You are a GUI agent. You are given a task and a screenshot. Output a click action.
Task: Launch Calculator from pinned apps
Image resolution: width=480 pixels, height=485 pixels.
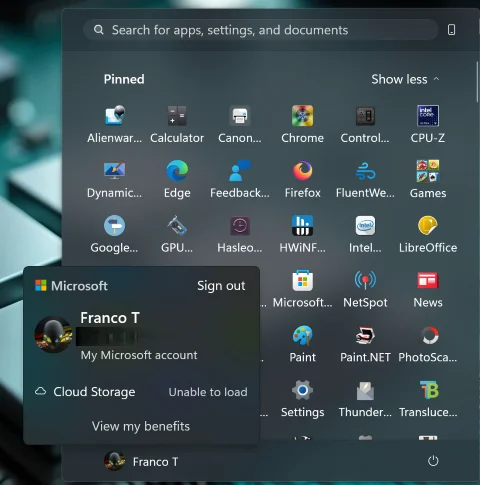click(x=177, y=124)
